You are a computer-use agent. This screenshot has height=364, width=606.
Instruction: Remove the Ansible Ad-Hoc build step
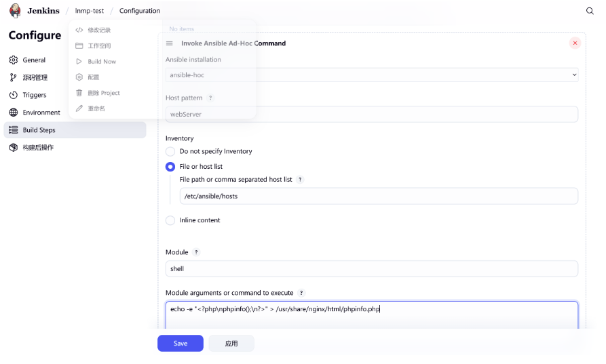click(575, 43)
